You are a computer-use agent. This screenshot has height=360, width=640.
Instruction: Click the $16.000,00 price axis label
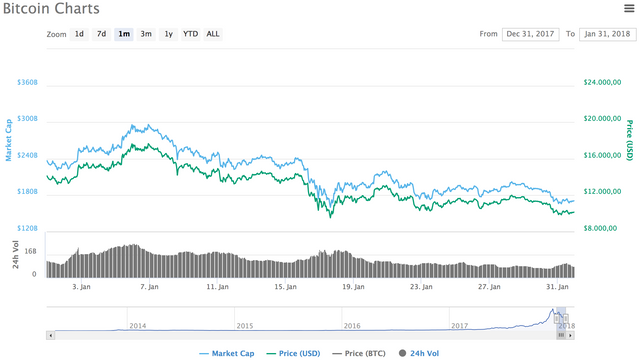(x=602, y=155)
